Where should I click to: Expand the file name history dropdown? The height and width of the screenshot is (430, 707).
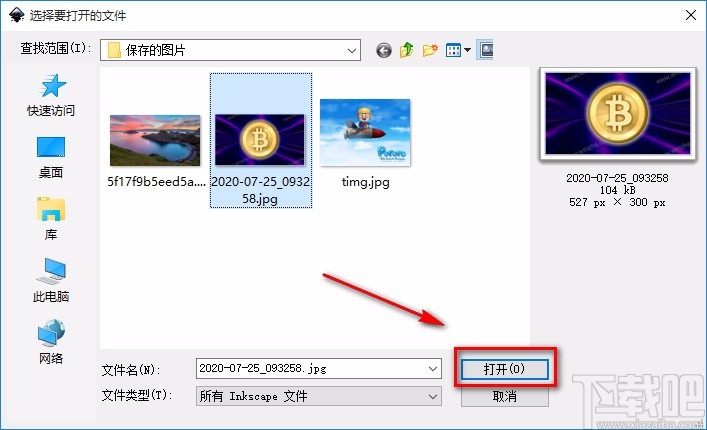[x=432, y=369]
